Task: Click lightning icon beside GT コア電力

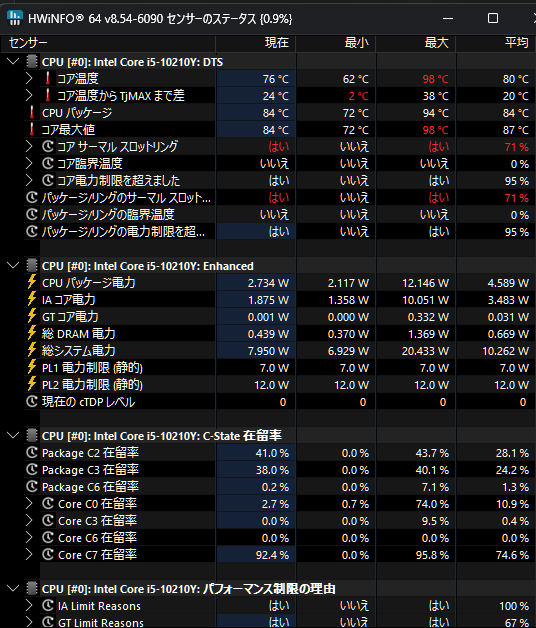Action: coord(32,316)
